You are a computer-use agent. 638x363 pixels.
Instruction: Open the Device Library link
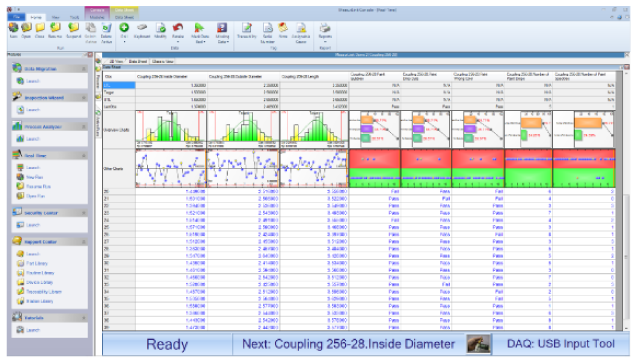[39, 282]
